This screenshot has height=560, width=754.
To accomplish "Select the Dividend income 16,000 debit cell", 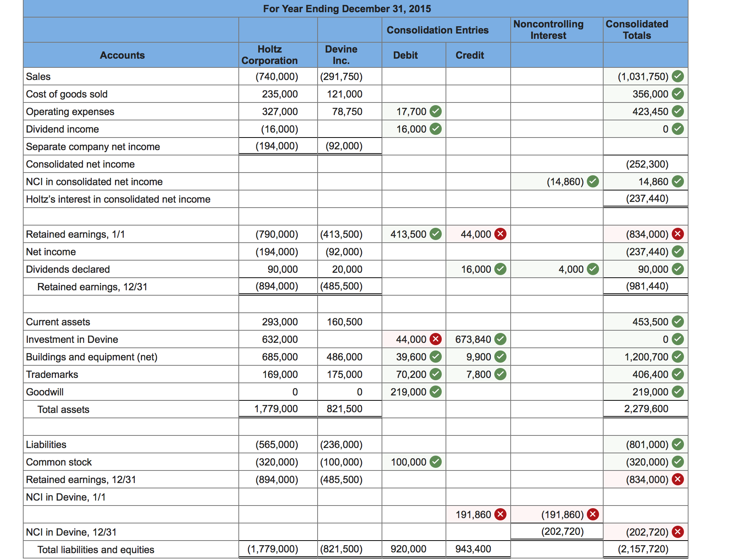I will (411, 129).
